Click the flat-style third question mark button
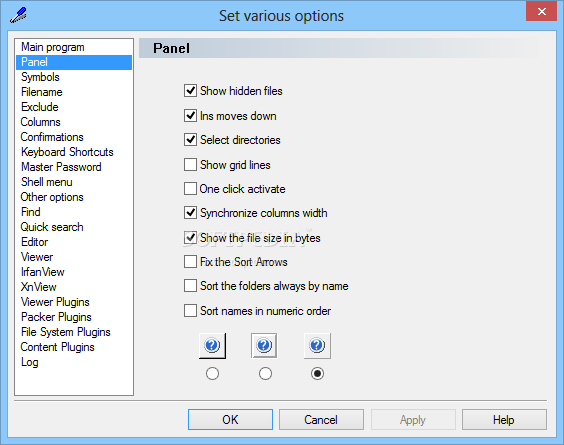 (317, 346)
